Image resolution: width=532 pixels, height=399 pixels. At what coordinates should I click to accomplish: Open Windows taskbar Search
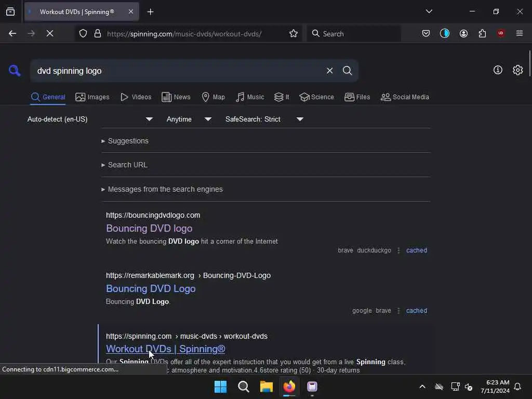(x=244, y=387)
